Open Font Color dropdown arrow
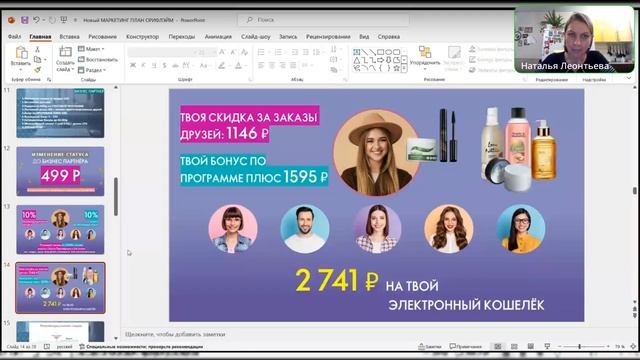The image size is (640, 360). coord(247,65)
